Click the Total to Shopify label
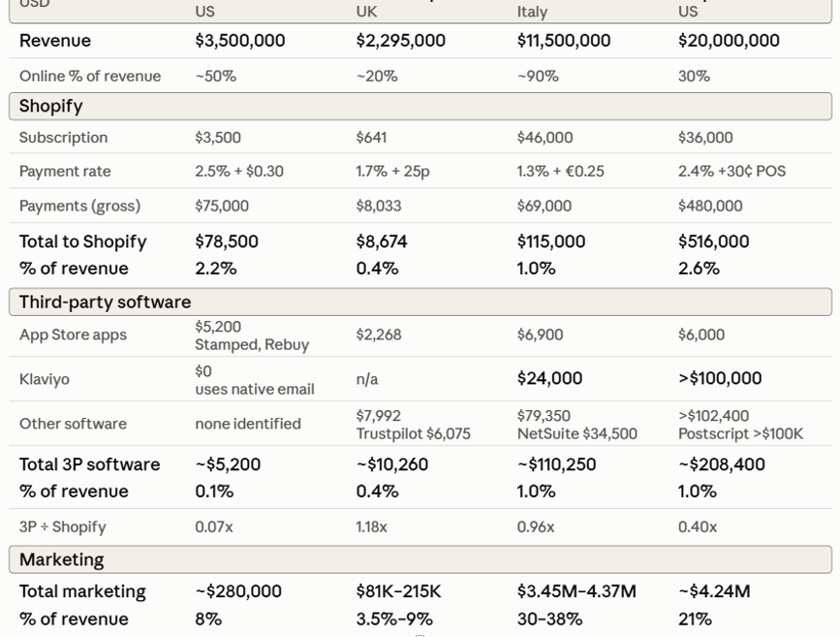The height and width of the screenshot is (637, 840). click(83, 241)
